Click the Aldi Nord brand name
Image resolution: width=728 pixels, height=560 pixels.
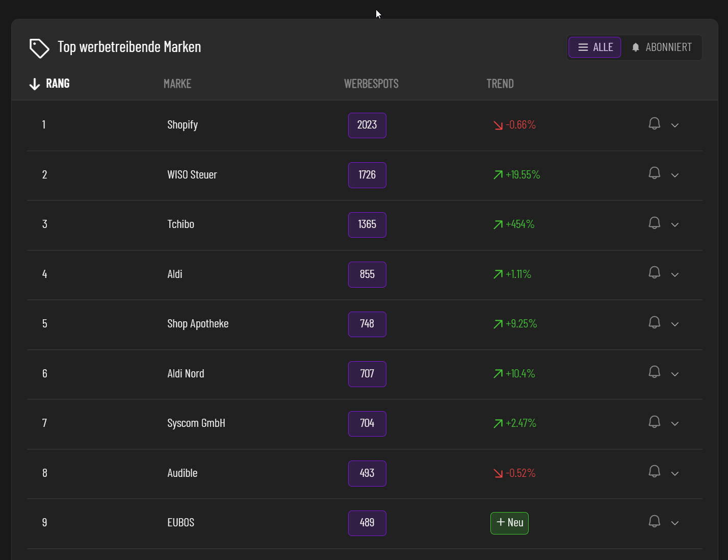point(186,374)
